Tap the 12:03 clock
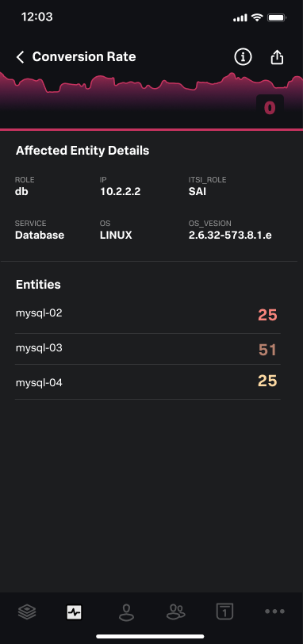This screenshot has width=303, height=644. tap(37, 17)
